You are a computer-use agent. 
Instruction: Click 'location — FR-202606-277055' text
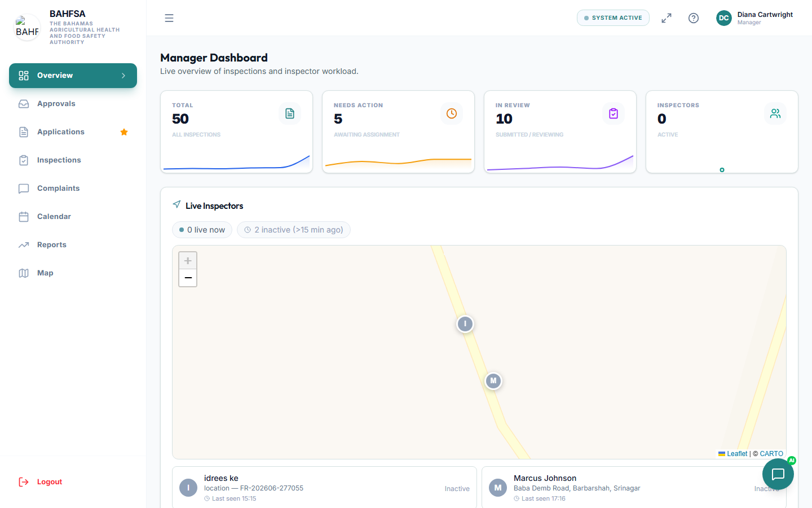(x=254, y=488)
